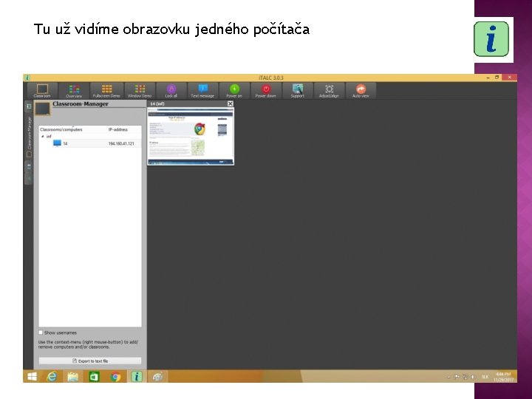Collapse the inf classroom tree node

pos(42,137)
